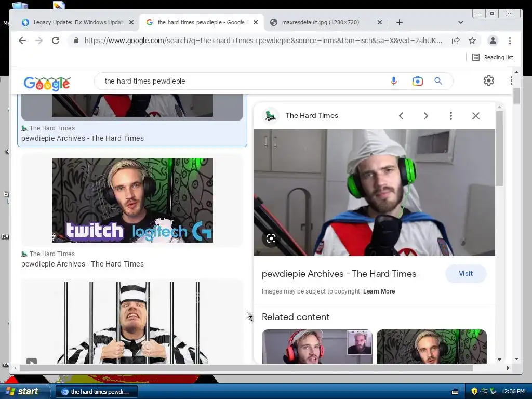The image size is (532, 399).
Task: Close the maxresdefault.jpg tab
Action: tap(380, 22)
